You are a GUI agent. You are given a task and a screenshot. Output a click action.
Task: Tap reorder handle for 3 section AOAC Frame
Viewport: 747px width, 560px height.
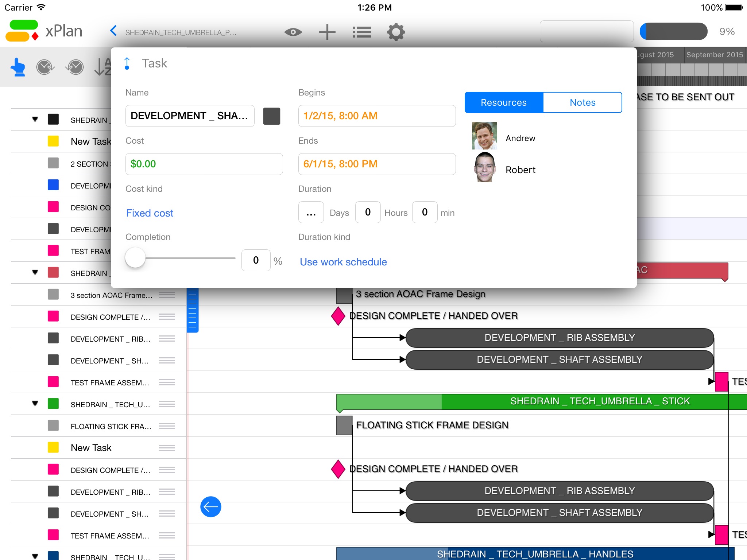point(167,295)
